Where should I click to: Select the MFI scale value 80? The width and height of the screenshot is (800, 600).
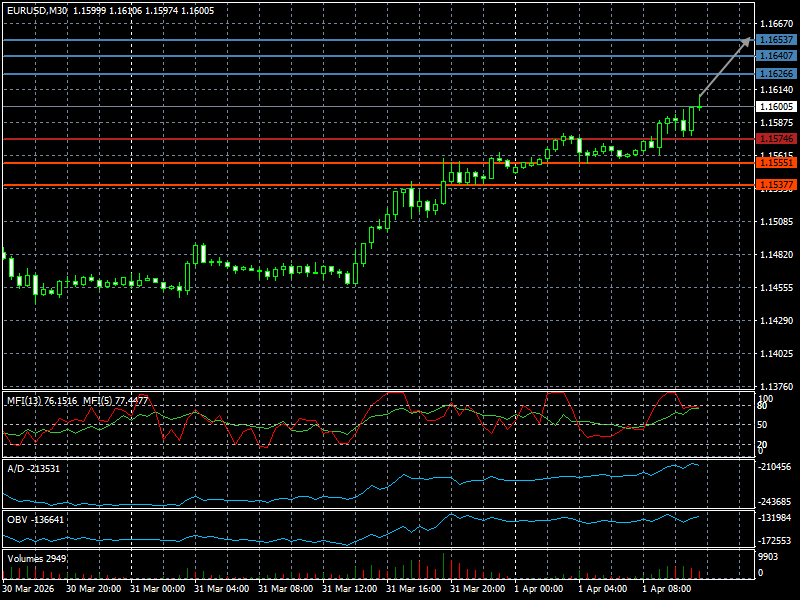point(762,406)
